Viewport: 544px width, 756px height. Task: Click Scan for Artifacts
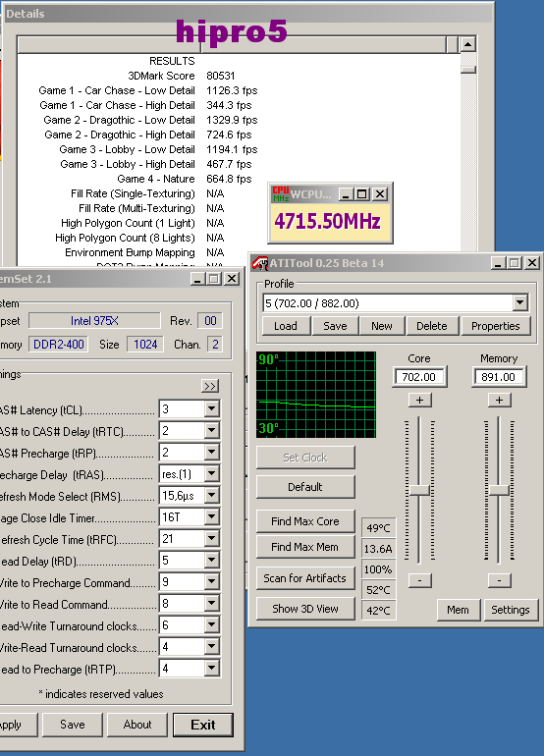click(x=305, y=578)
